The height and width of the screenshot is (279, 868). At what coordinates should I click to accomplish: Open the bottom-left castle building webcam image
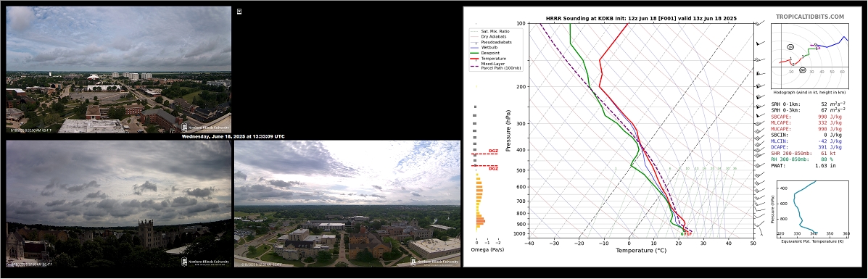[118, 204]
